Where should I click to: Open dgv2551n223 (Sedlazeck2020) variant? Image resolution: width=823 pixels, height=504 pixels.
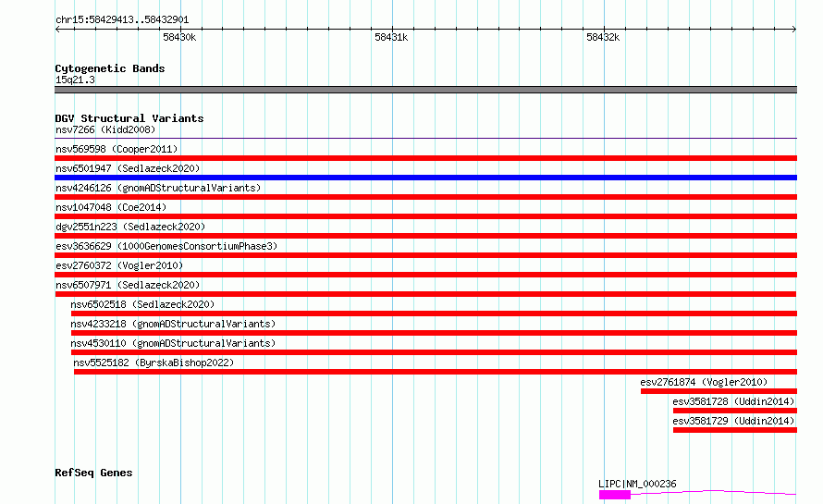[x=130, y=227]
